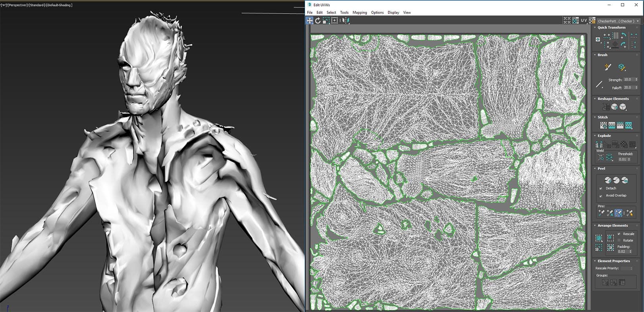Click the Mirror Horizontal tool icon
This screenshot has height=312, width=644.
(x=345, y=21)
